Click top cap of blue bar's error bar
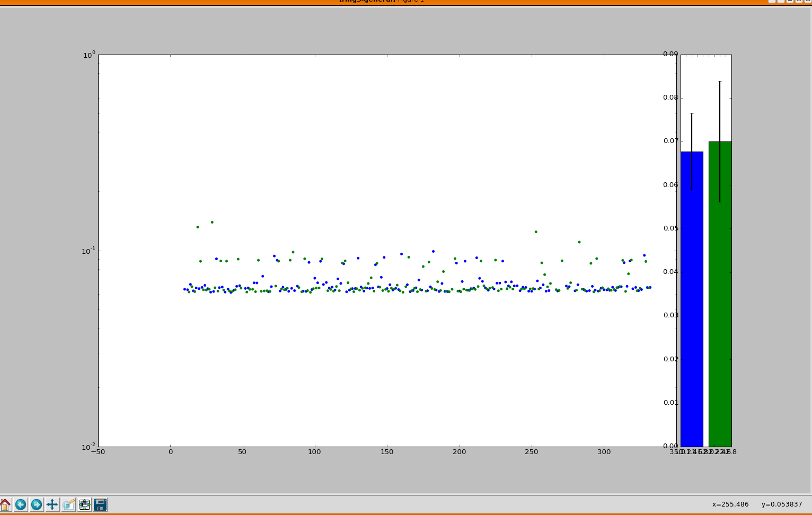 pyautogui.click(x=692, y=114)
